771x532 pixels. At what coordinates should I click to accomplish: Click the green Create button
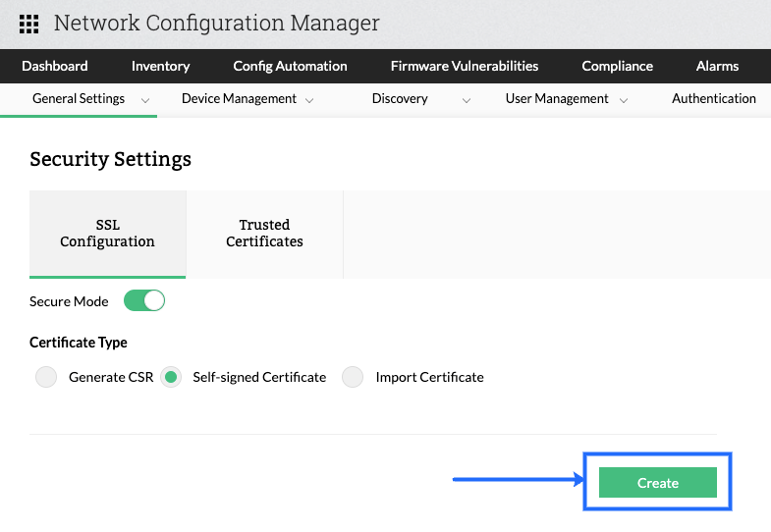click(x=657, y=483)
